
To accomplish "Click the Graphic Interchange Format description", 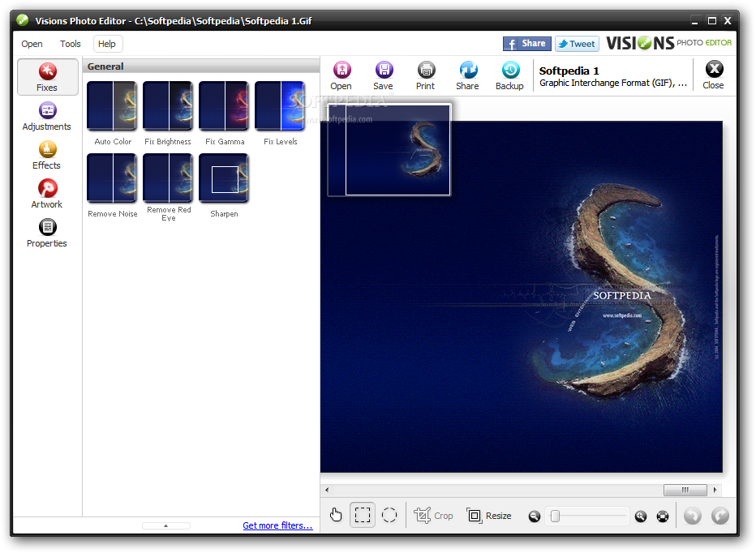I will (612, 83).
